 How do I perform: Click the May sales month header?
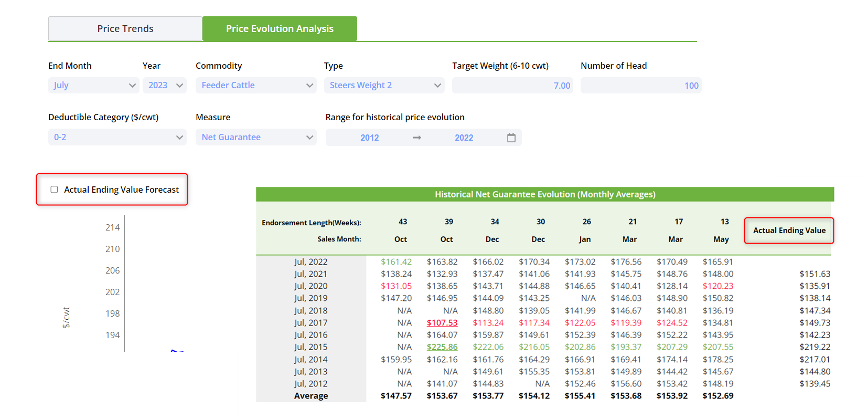[721, 239]
